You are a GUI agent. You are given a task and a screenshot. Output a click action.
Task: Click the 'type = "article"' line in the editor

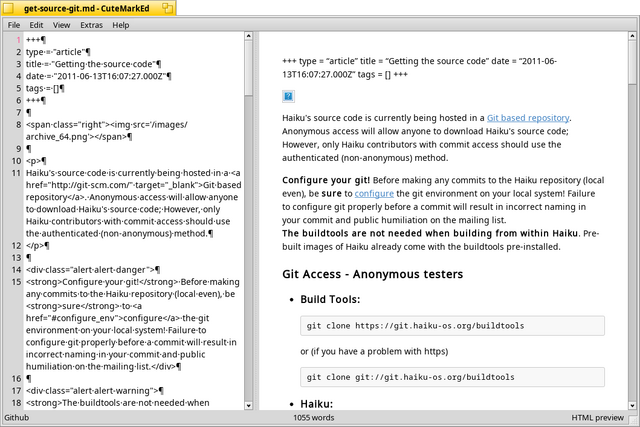pyautogui.click(x=58, y=52)
